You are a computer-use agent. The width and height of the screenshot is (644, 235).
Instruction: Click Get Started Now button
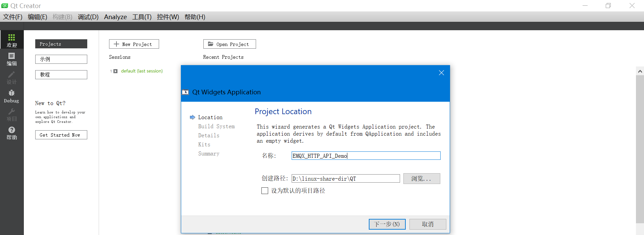click(61, 135)
